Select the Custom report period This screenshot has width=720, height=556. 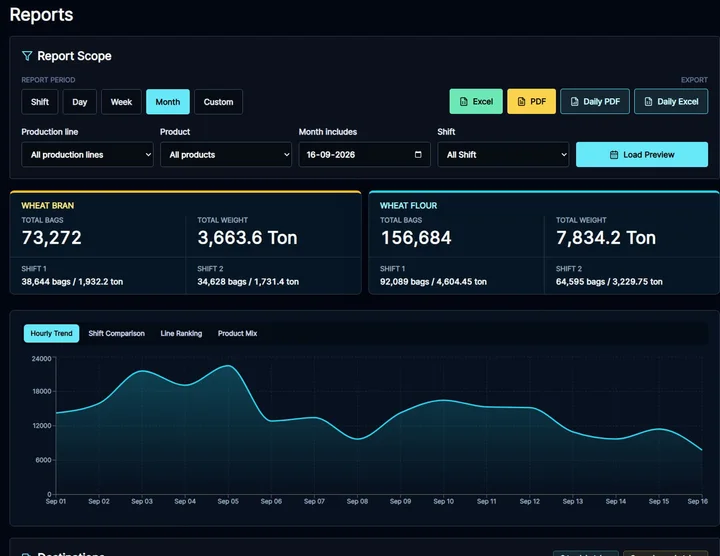219,102
